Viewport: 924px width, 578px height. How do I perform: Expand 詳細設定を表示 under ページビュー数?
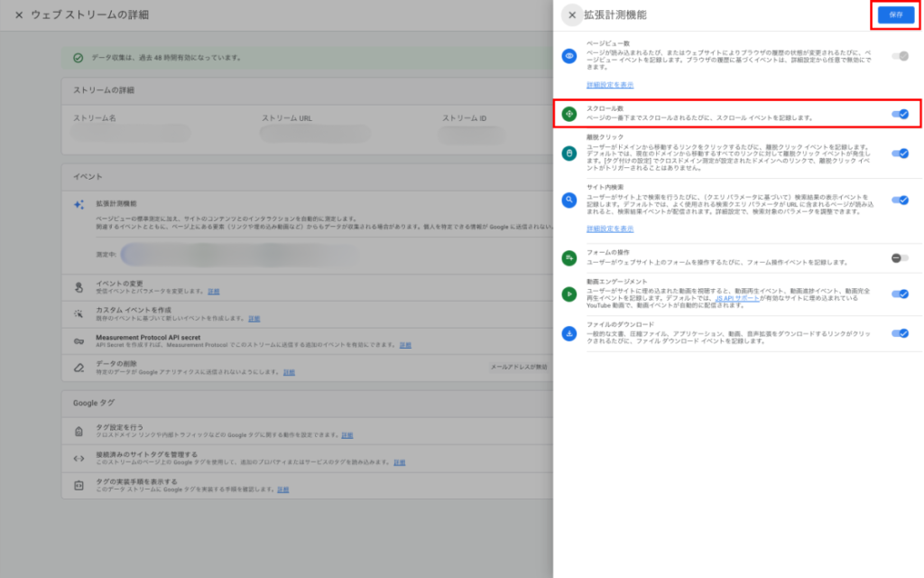point(610,85)
